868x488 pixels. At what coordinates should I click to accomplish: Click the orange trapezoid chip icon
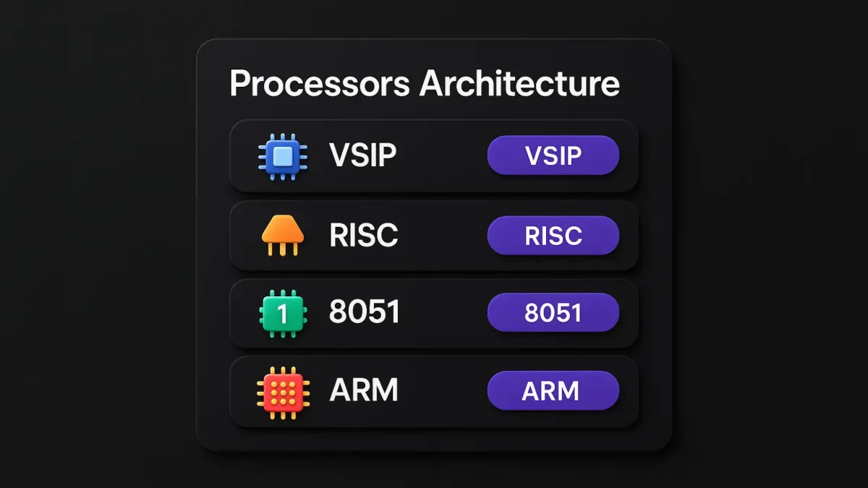coord(284,235)
